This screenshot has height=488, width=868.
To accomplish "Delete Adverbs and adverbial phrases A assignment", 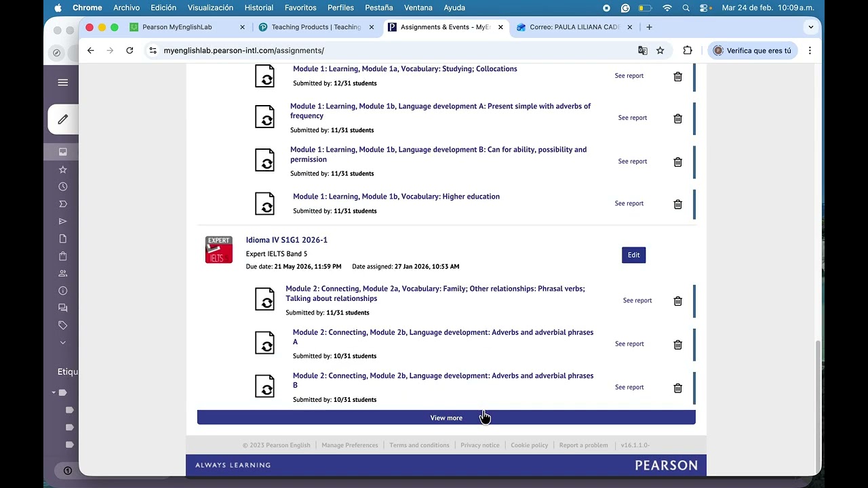I will 677,344.
